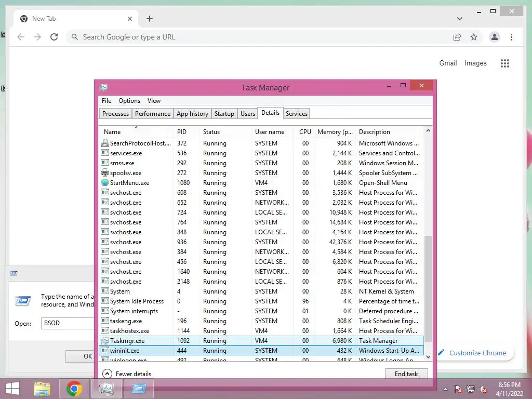Open File Explorer from the taskbar
The image size is (532, 399).
(42, 389)
